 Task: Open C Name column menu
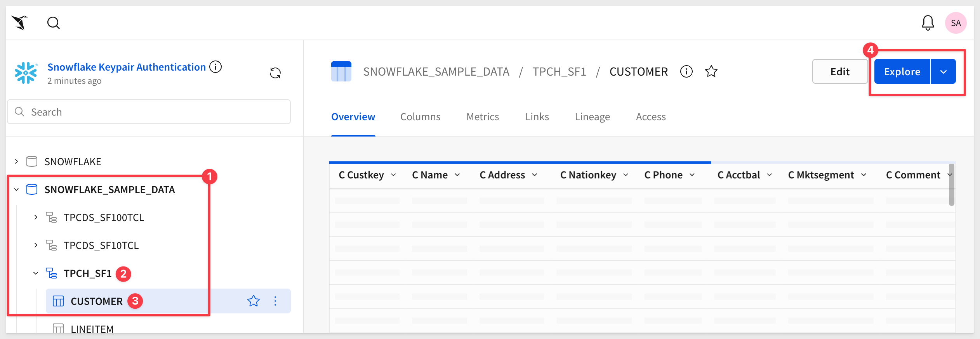(x=457, y=175)
